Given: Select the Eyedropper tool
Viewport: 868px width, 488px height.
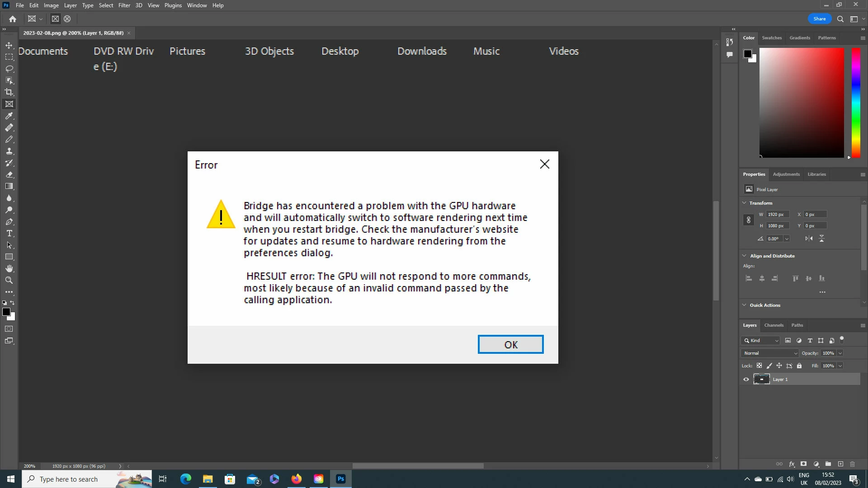Looking at the screenshot, I should tap(9, 116).
